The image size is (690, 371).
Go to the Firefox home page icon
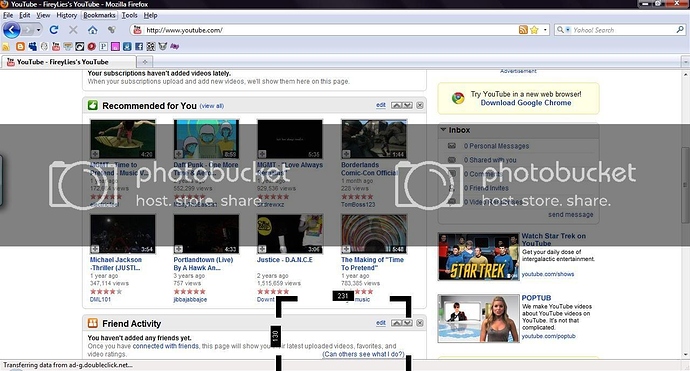tap(92, 30)
